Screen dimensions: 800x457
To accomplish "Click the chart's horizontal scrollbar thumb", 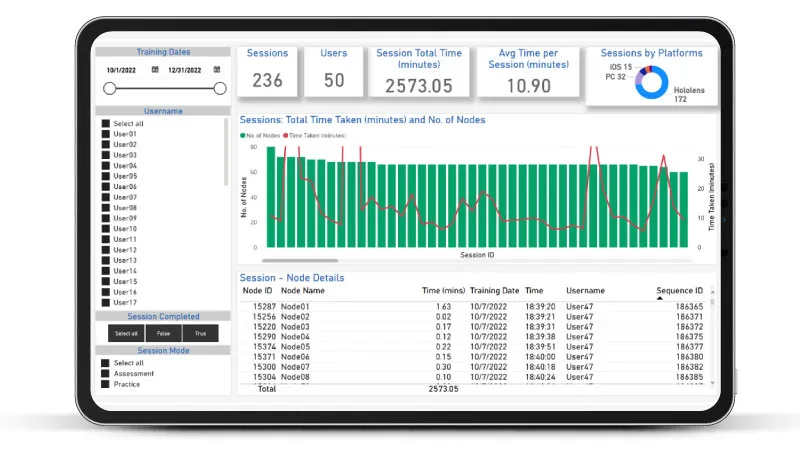I will [x=300, y=261].
